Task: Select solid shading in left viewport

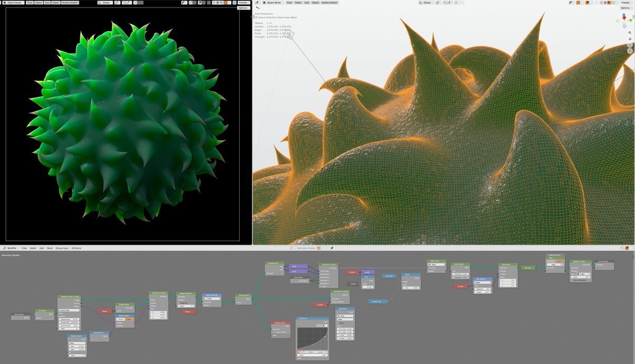Action: click(217, 3)
